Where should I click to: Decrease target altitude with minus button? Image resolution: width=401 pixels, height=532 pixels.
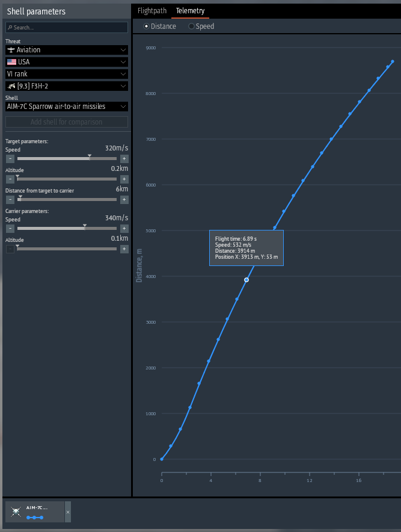[x=10, y=179]
